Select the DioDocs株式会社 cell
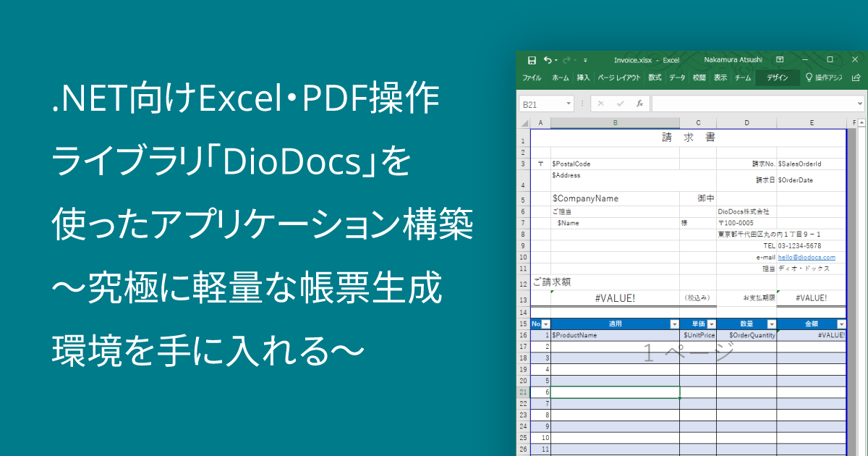868x456 pixels. tap(746, 211)
